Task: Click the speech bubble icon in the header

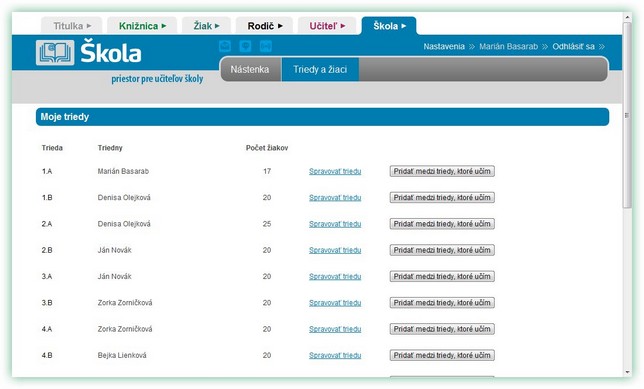Action: 246,46
